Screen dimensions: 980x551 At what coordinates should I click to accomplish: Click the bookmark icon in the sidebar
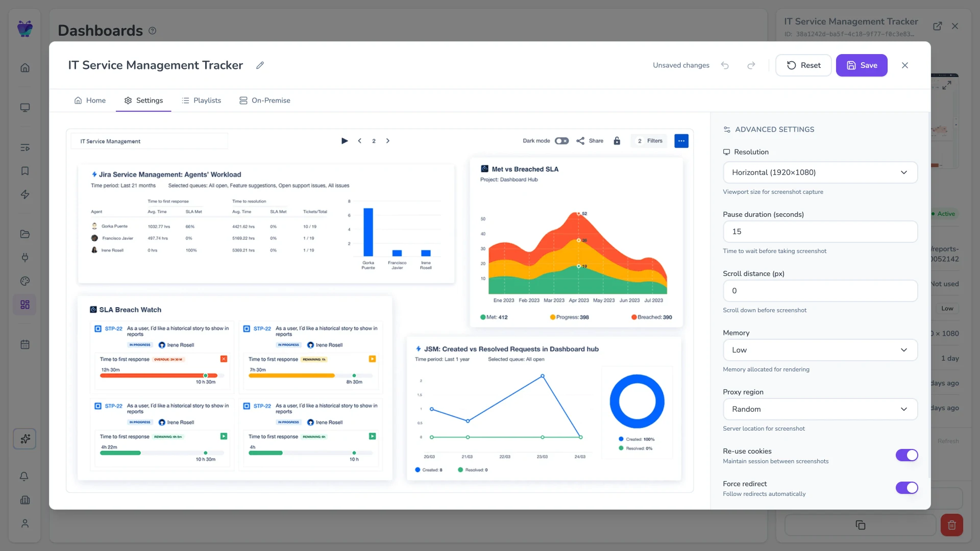click(x=25, y=171)
